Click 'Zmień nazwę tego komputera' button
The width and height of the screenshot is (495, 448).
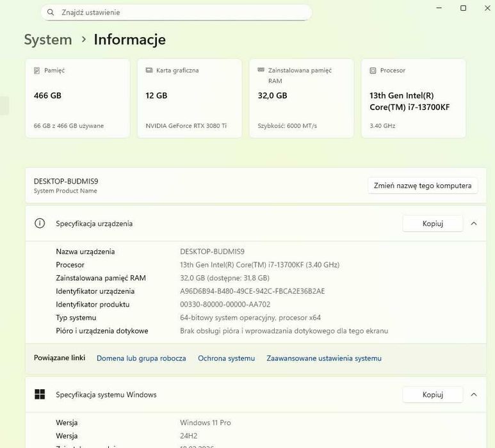pos(423,186)
